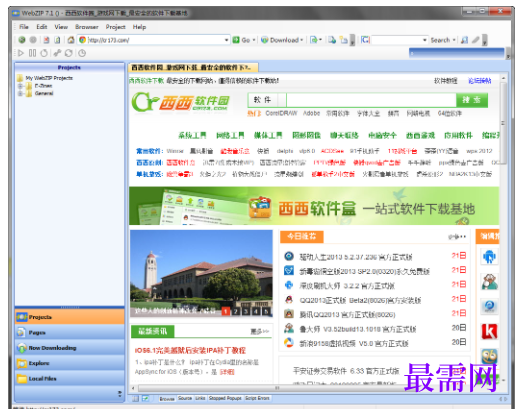The width and height of the screenshot is (516, 409).
Task: Click the Google search engine icon
Action: coord(365,40)
